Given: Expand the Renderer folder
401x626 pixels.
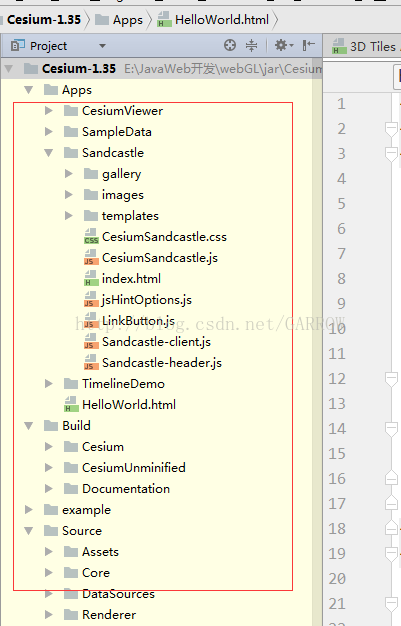Looking at the screenshot, I should tap(49, 614).
